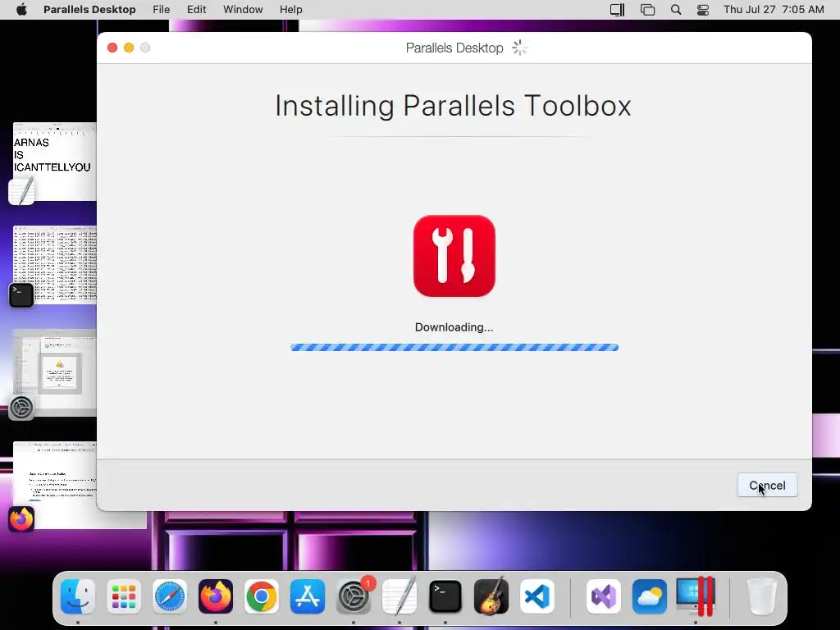The image size is (840, 630).
Task: Click the Parallels sidebar icon in menu bar
Action: 617,10
